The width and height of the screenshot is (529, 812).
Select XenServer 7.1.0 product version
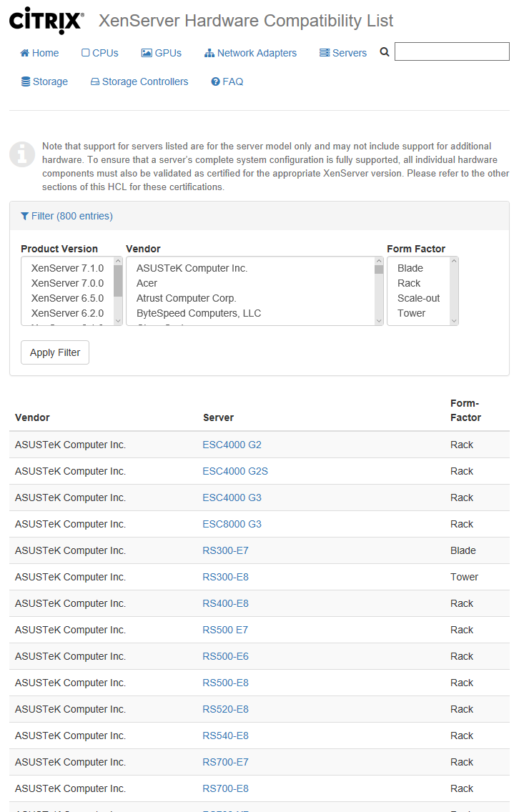pos(67,268)
